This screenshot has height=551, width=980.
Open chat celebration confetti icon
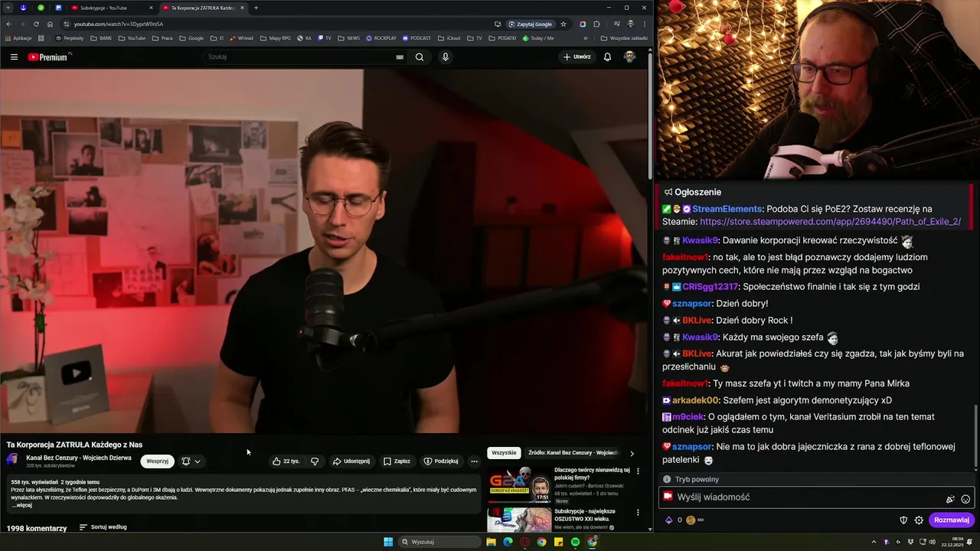click(x=950, y=499)
